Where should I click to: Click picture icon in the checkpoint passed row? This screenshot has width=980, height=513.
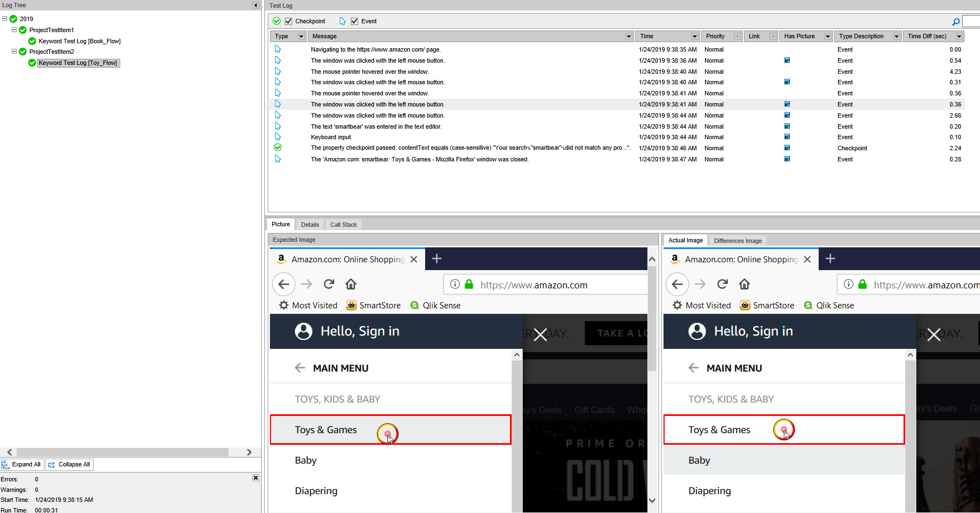pos(787,148)
